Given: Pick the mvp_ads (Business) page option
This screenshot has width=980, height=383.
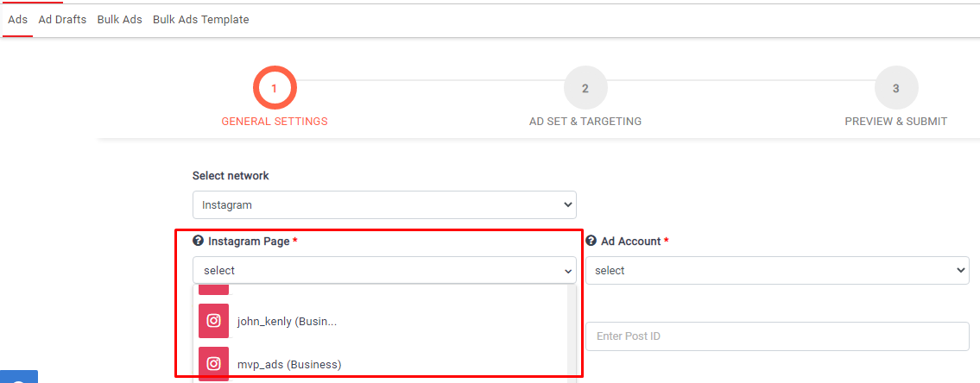Looking at the screenshot, I should point(289,365).
